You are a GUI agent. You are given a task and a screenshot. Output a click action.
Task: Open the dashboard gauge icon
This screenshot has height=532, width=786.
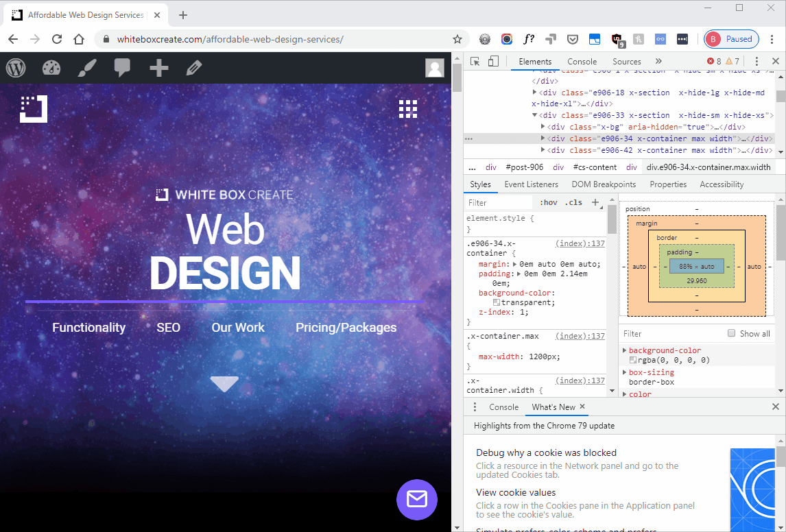point(51,68)
